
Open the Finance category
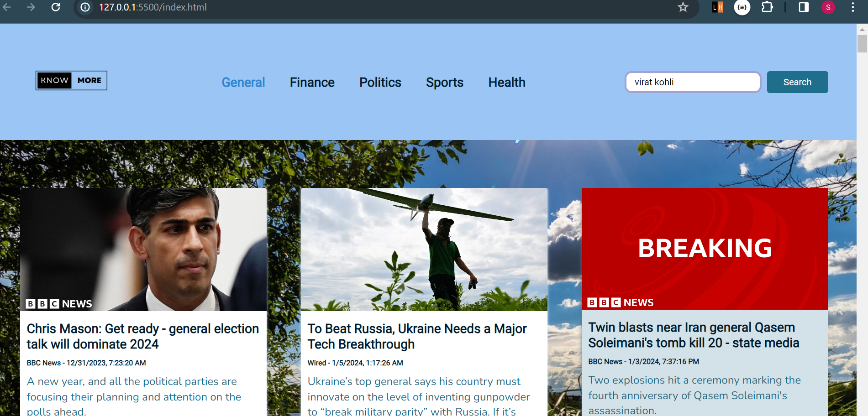click(x=312, y=82)
